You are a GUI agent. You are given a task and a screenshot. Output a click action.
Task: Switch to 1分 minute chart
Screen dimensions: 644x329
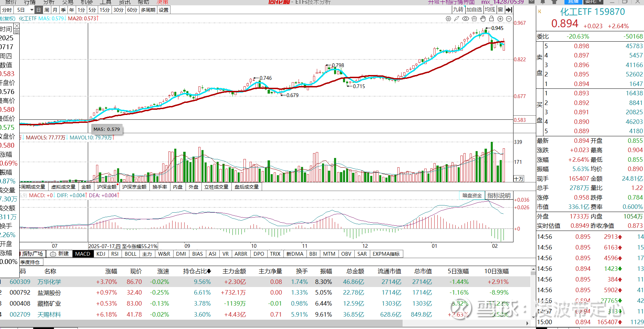(81, 10)
